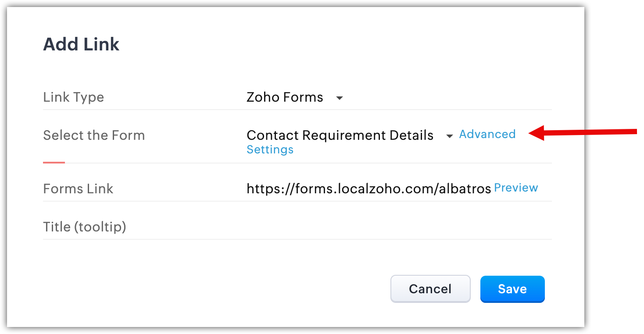Click the "Add Link" dialog heading
Viewport: 644px width, 334px height.
tap(81, 45)
